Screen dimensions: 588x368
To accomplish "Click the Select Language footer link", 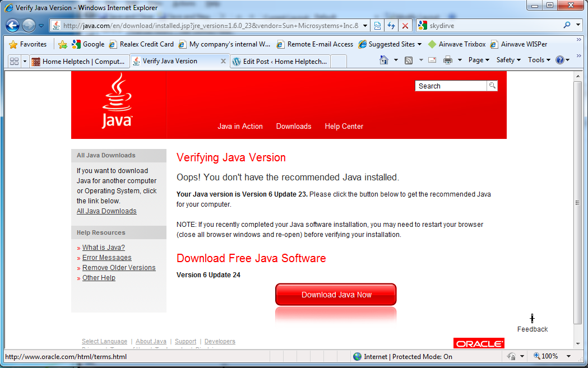I will pyautogui.click(x=105, y=341).
